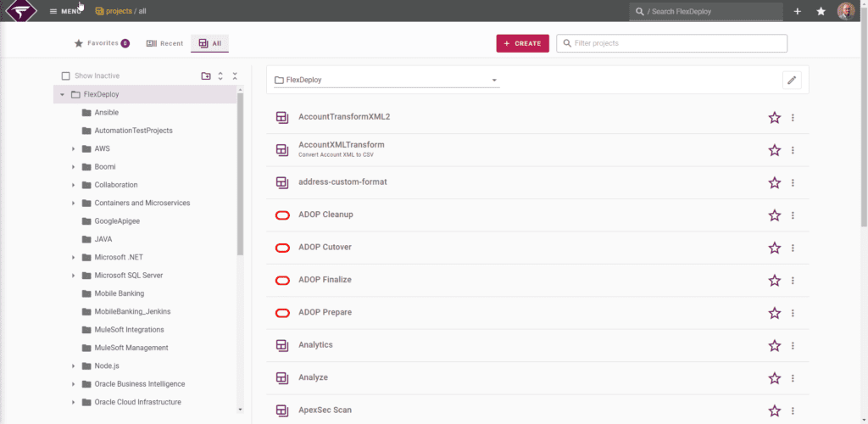The image size is (868, 424).
Task: Expand the AWS folder
Action: click(x=73, y=149)
